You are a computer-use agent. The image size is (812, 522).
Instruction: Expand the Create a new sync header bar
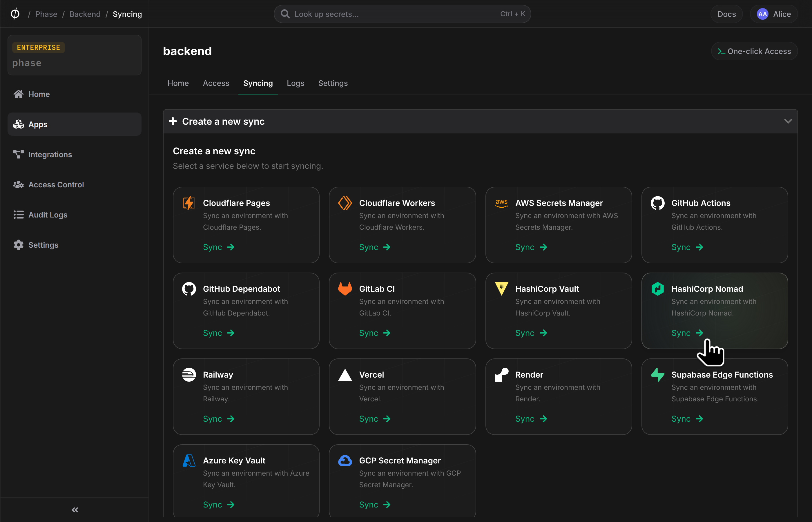[x=480, y=121]
